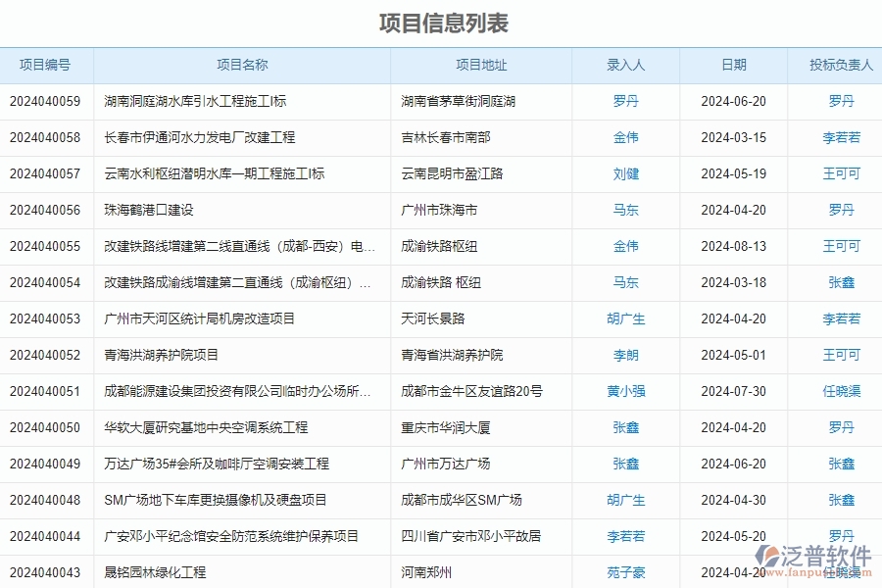
Task: Select 刘健 in the 录入人 column
Action: (x=626, y=173)
